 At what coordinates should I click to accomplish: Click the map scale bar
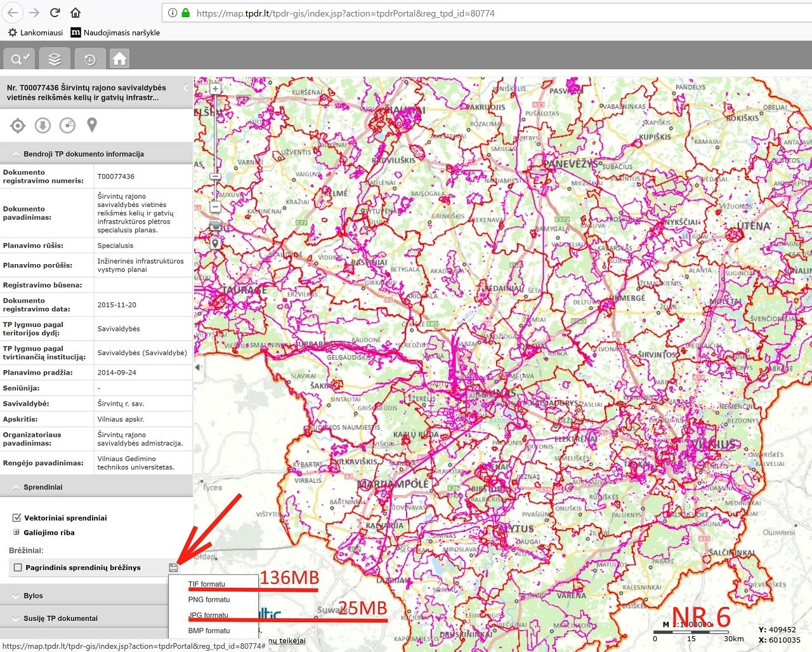[x=691, y=632]
